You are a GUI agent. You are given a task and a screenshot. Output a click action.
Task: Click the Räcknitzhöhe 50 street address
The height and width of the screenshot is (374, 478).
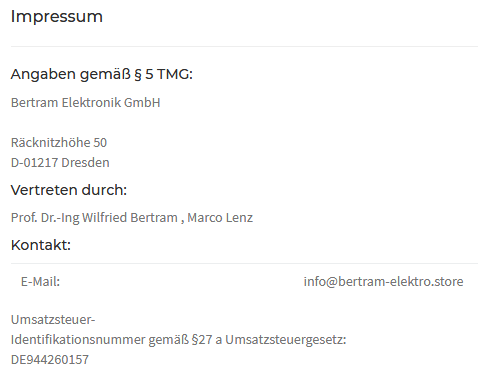coord(59,143)
